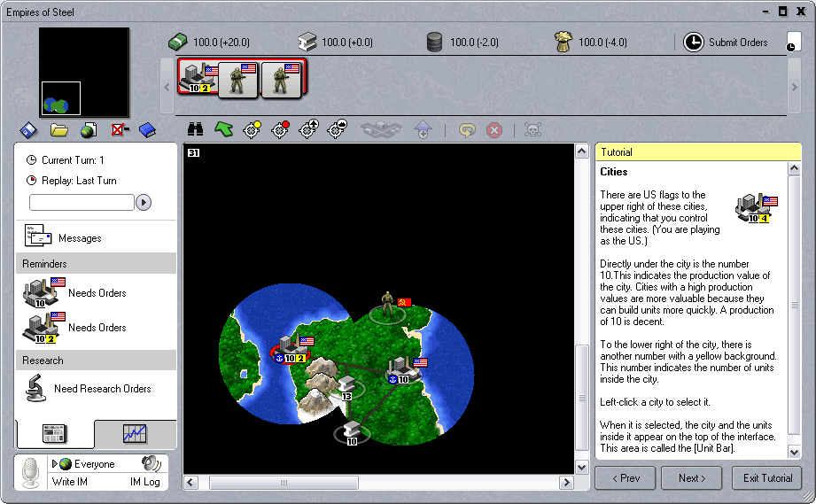This screenshot has height=504, width=816.
Task: Toggle the microphone voice chat icon
Action: pos(32,472)
